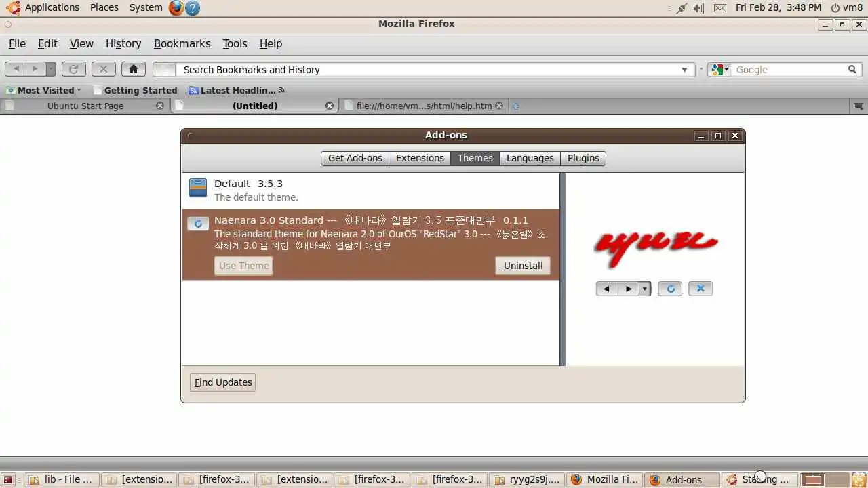Reload the current page
This screenshot has height=488, width=868.
74,69
